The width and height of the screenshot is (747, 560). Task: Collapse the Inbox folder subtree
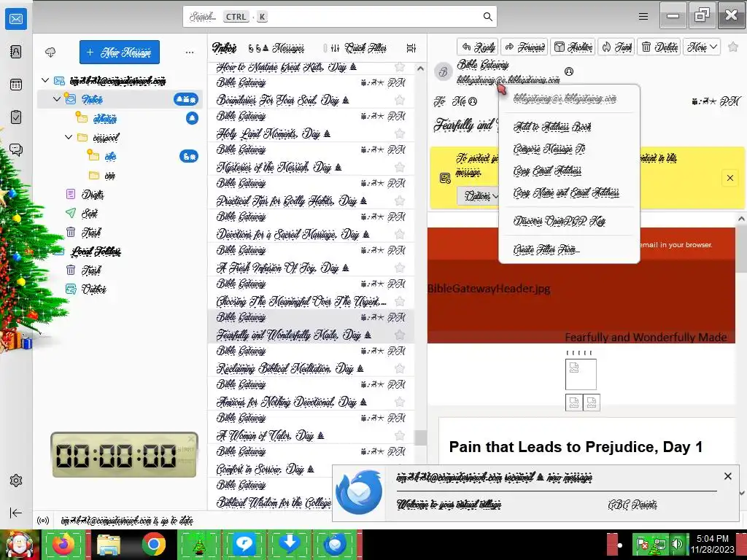coord(57,99)
